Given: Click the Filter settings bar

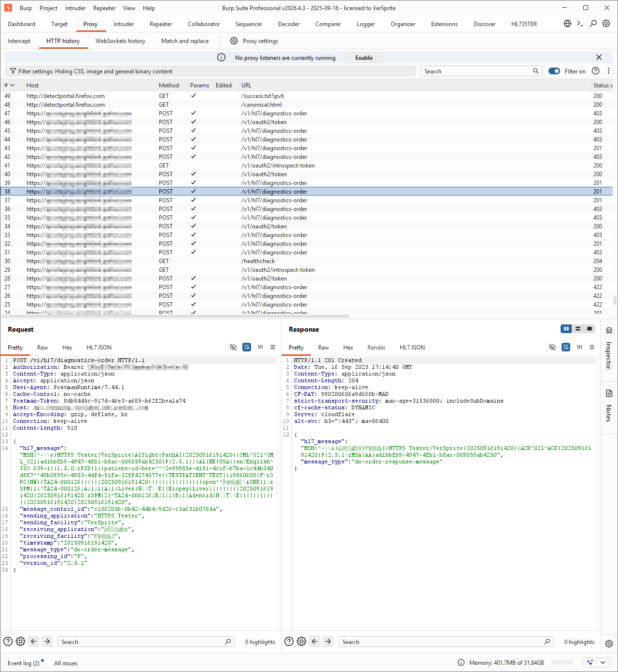Looking at the screenshot, I should tap(211, 71).
